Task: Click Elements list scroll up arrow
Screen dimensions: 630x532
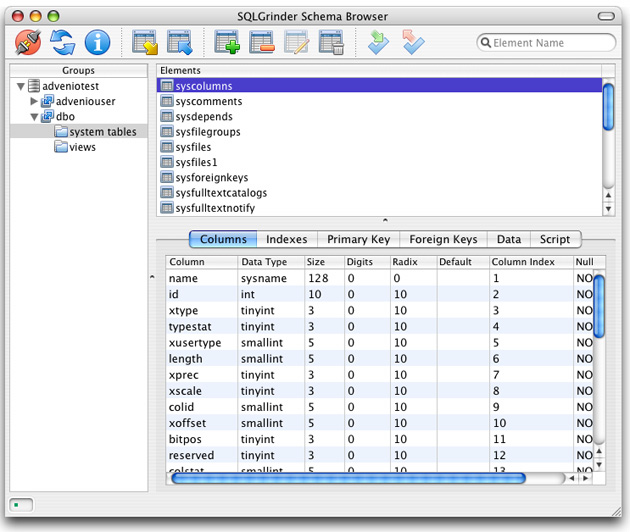Action: coord(608,195)
